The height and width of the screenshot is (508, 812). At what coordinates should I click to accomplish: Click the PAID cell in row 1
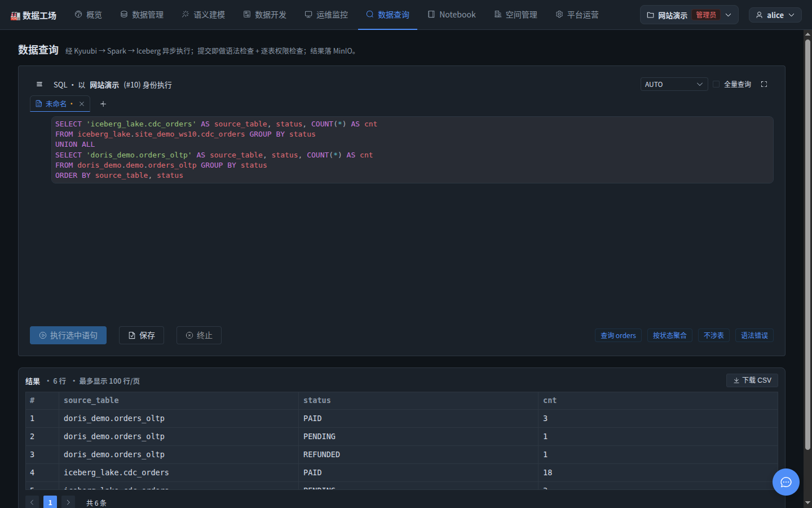click(x=418, y=418)
